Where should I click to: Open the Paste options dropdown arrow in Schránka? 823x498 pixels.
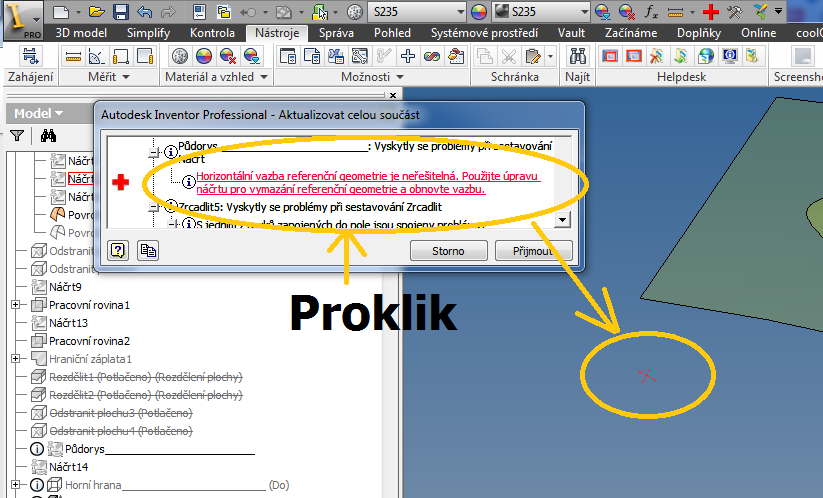[x=550, y=56]
